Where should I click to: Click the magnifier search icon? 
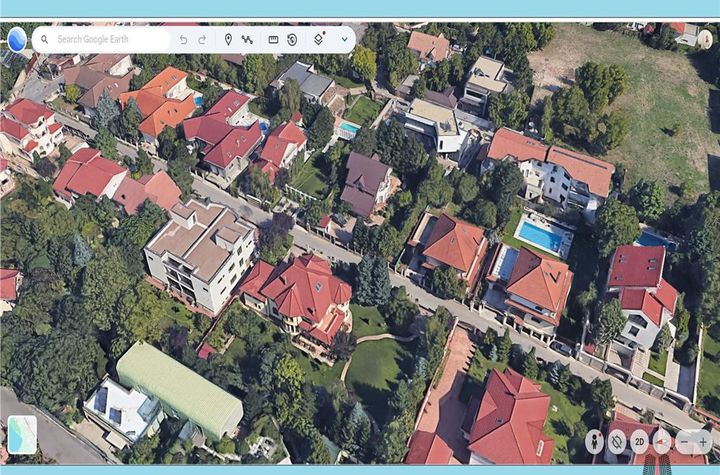45,40
